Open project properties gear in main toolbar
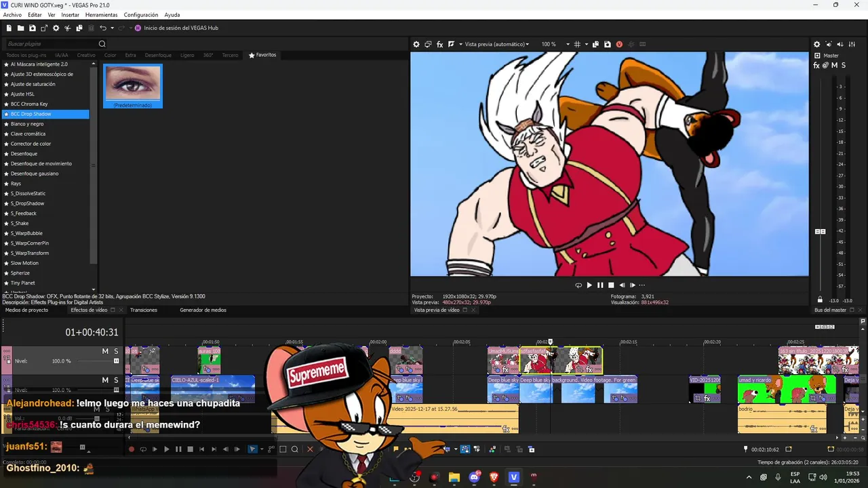 tap(56, 28)
